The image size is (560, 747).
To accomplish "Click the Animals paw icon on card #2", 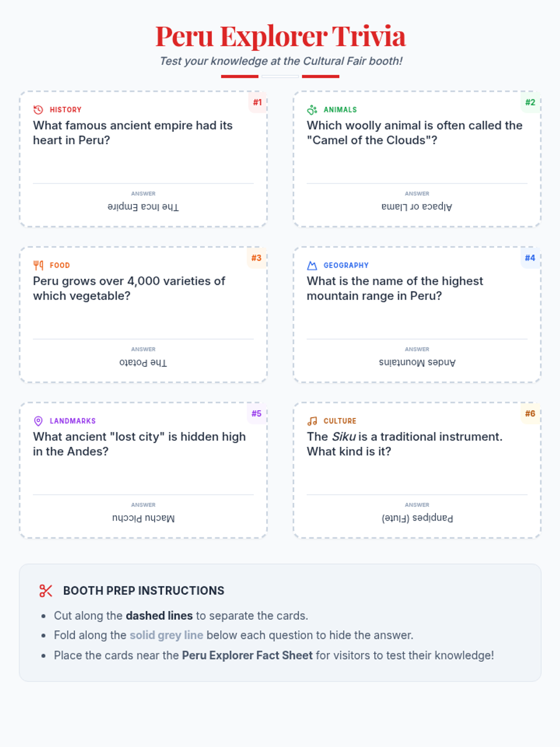I will point(312,110).
